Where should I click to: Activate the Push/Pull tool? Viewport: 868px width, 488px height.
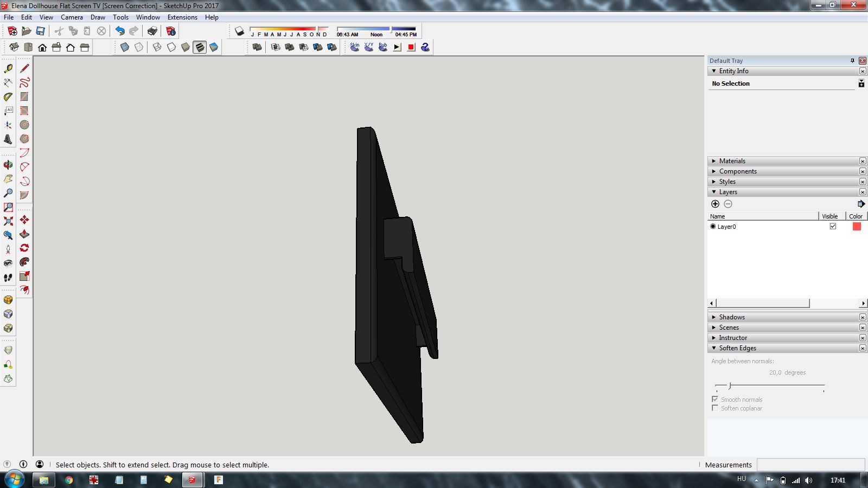pos(24,234)
